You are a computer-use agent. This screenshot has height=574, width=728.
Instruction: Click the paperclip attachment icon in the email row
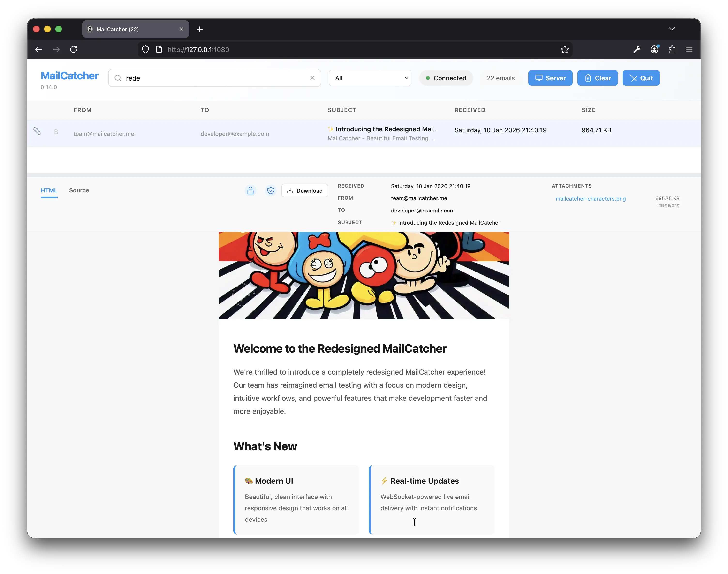[x=37, y=131]
